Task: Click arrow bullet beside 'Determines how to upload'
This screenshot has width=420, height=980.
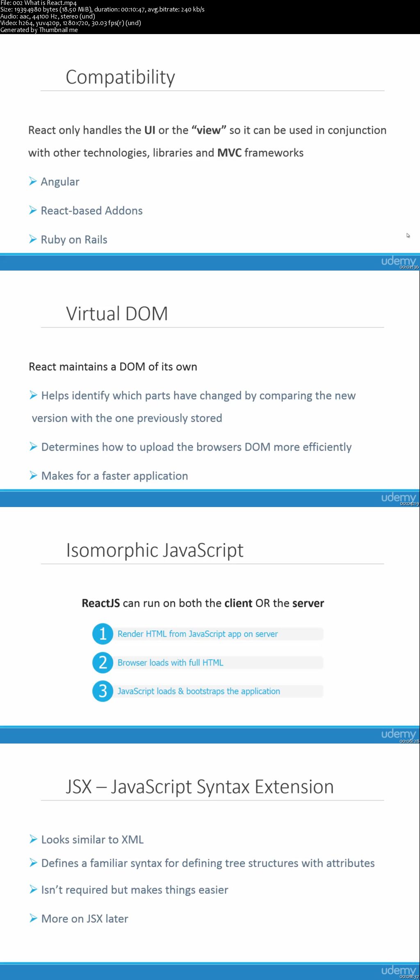Action: coord(33,447)
